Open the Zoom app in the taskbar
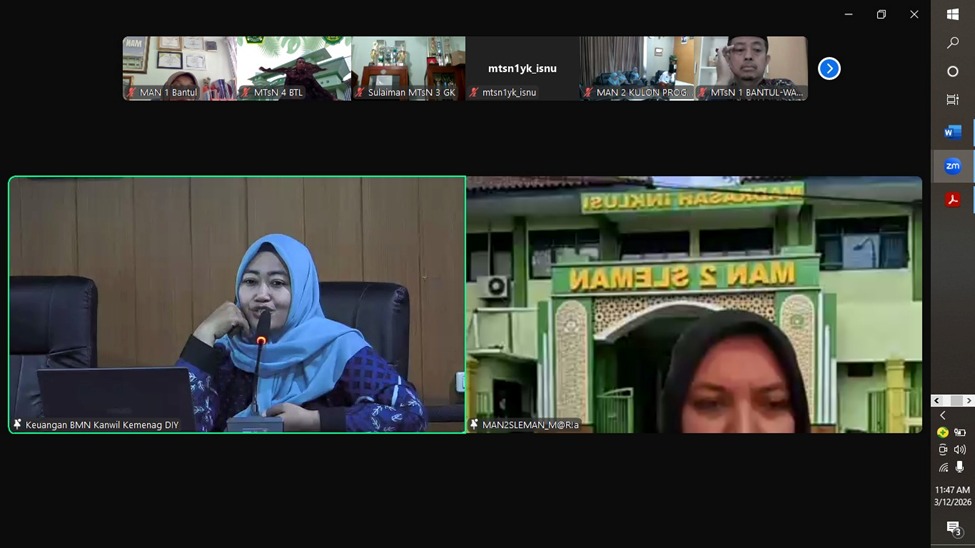The width and height of the screenshot is (975, 548). (x=952, y=166)
